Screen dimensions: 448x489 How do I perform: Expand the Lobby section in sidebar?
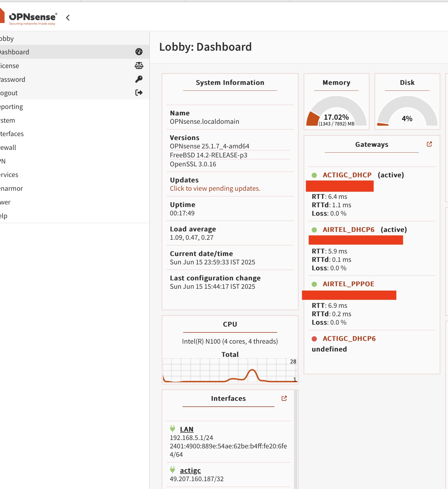point(74,38)
